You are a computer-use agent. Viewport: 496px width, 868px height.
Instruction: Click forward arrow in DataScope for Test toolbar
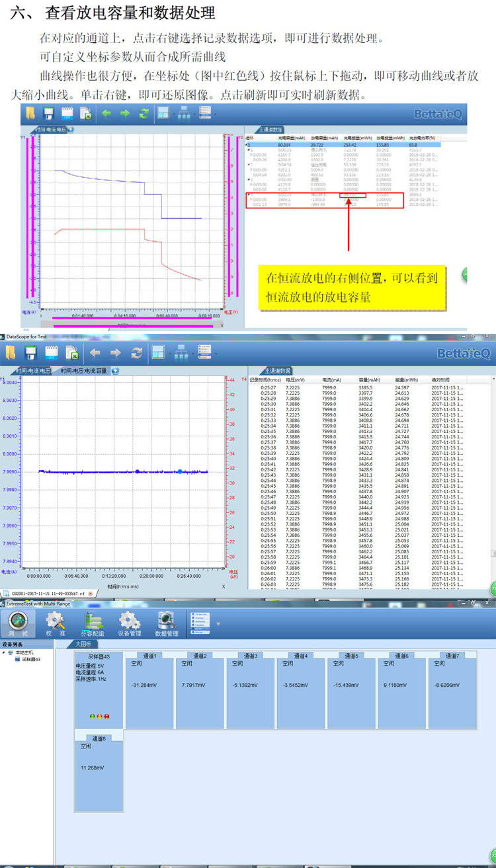point(116,353)
